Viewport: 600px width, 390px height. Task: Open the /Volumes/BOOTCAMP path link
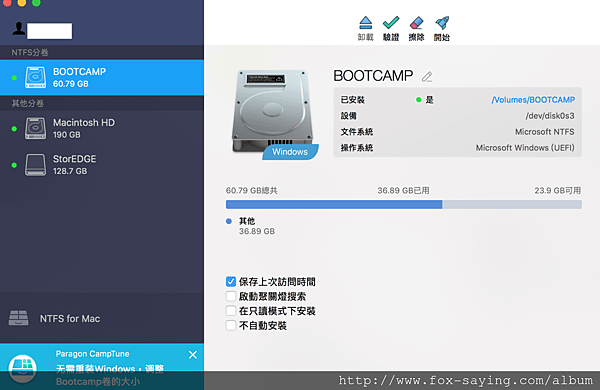pyautogui.click(x=533, y=100)
